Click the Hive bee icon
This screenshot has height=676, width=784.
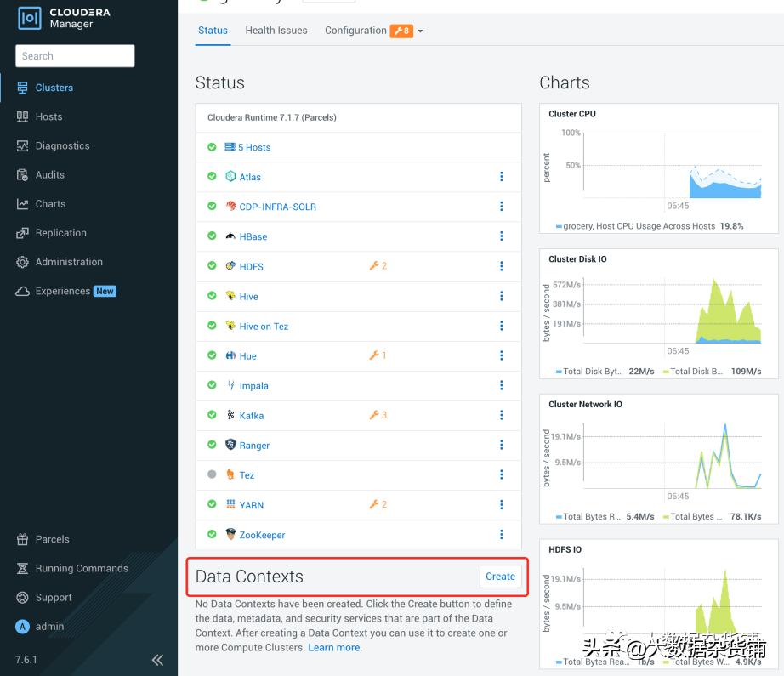pyautogui.click(x=230, y=296)
